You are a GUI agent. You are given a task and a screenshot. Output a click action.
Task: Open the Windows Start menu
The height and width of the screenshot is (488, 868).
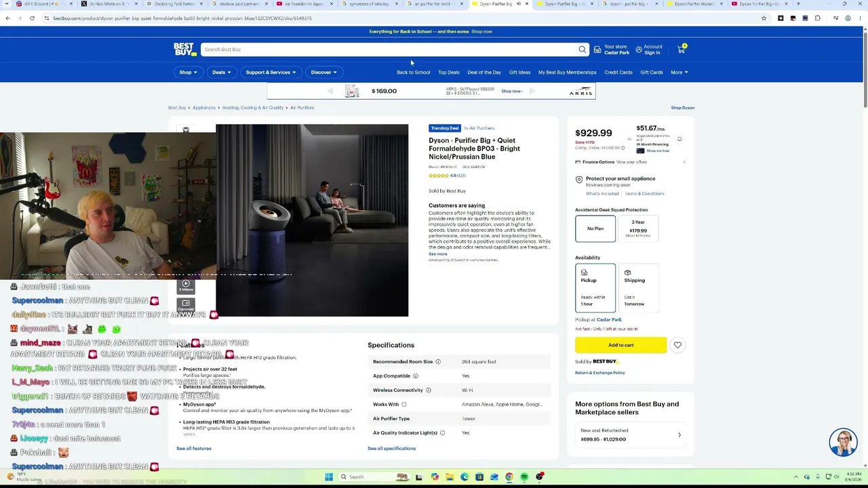328,477
